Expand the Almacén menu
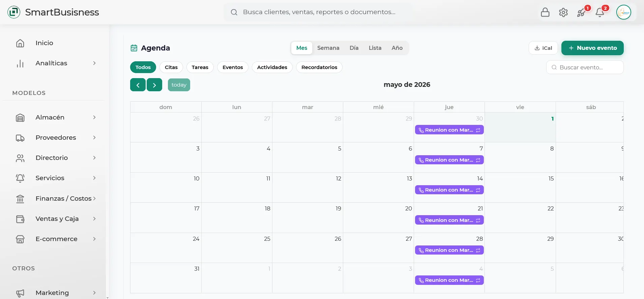The image size is (644, 299). point(56,118)
